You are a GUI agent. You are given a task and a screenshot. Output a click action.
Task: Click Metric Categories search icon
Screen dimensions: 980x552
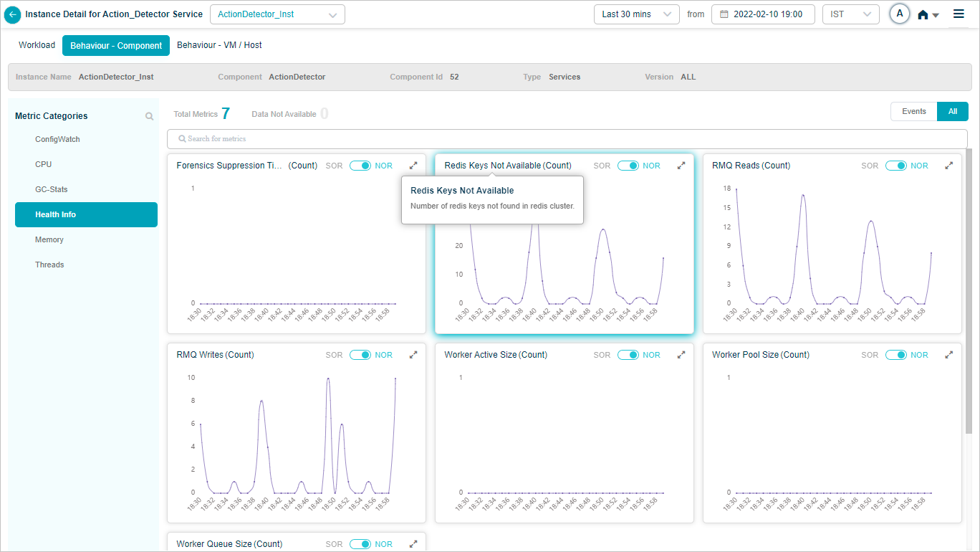click(149, 116)
